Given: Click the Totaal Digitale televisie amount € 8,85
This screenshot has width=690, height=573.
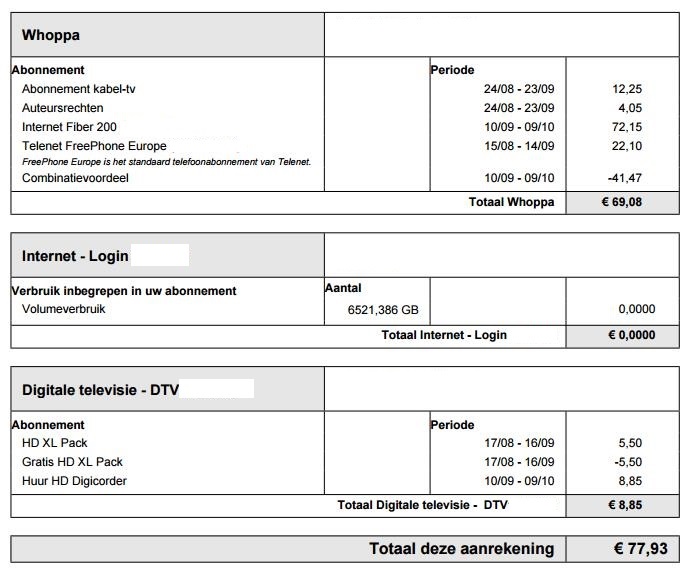Looking at the screenshot, I should (625, 505).
